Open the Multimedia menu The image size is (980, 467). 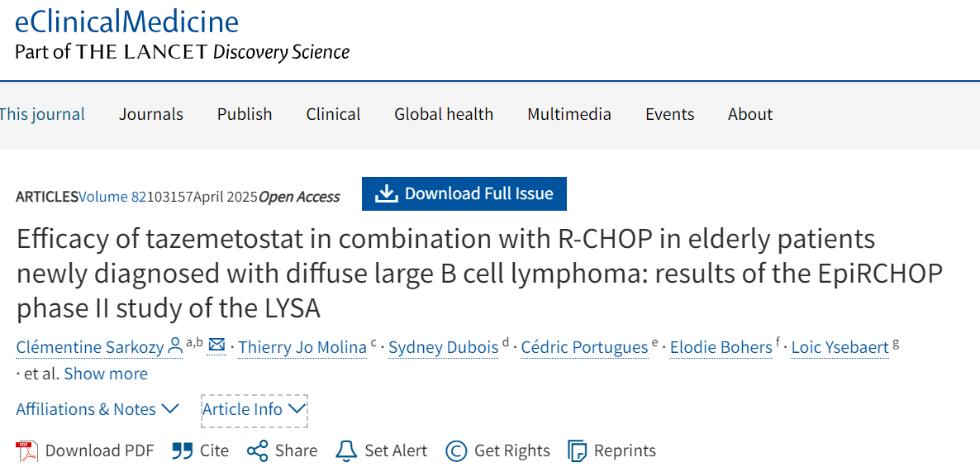click(x=569, y=114)
